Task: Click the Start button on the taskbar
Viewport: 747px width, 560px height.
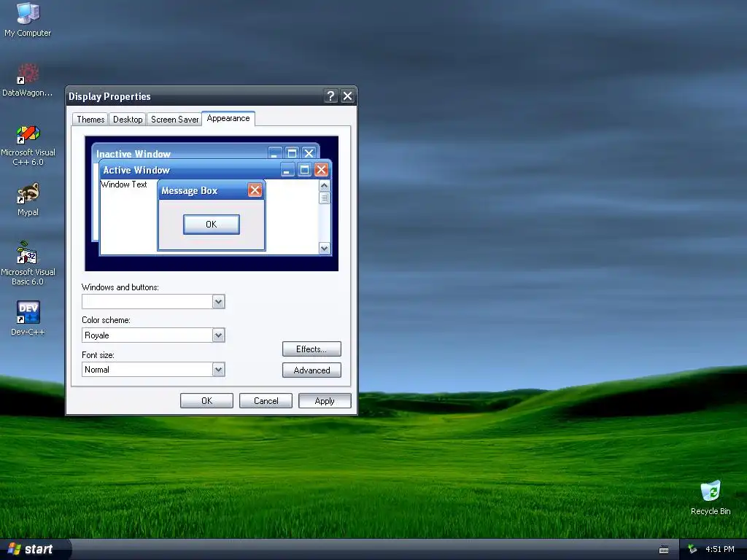Action: pyautogui.click(x=34, y=549)
